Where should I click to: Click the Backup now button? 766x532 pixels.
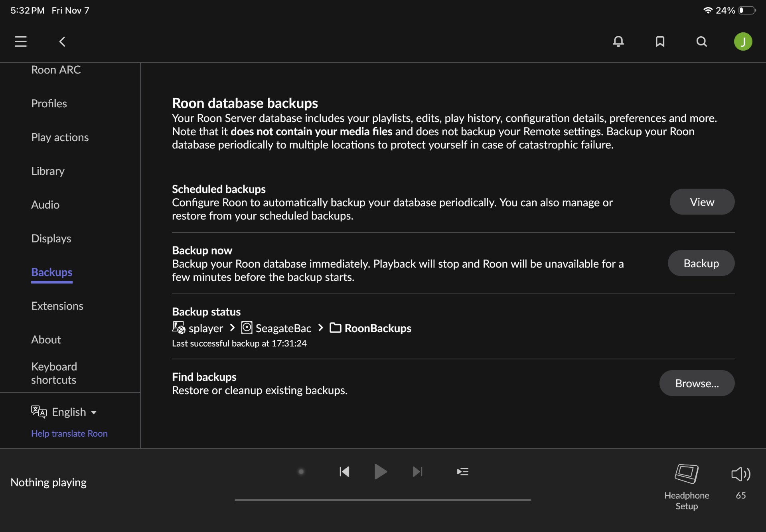701,263
